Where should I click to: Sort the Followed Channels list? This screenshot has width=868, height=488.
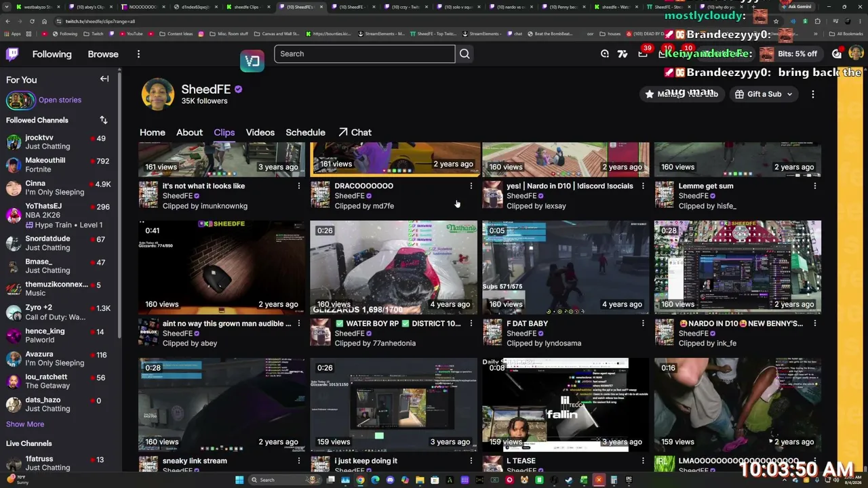pyautogui.click(x=104, y=120)
